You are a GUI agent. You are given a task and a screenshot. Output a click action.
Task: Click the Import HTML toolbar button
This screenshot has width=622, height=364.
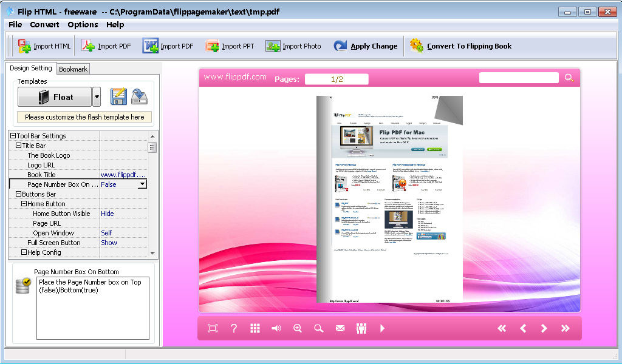point(44,46)
